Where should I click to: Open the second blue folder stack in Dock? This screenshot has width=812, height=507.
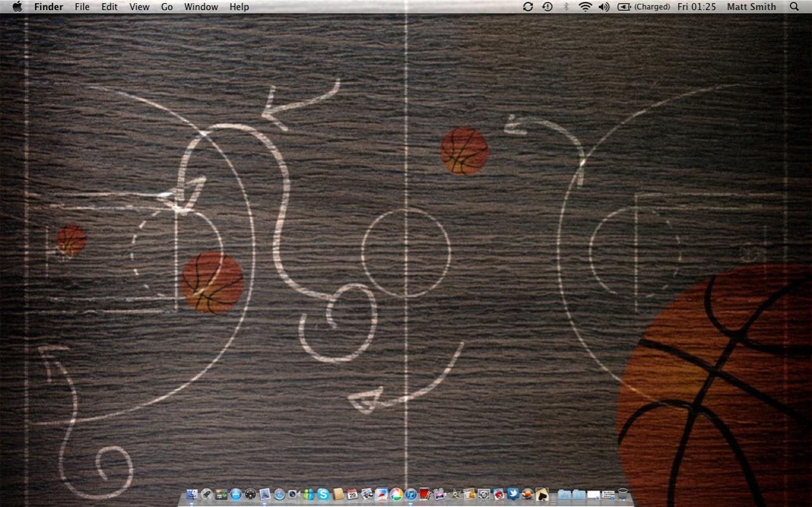[579, 494]
